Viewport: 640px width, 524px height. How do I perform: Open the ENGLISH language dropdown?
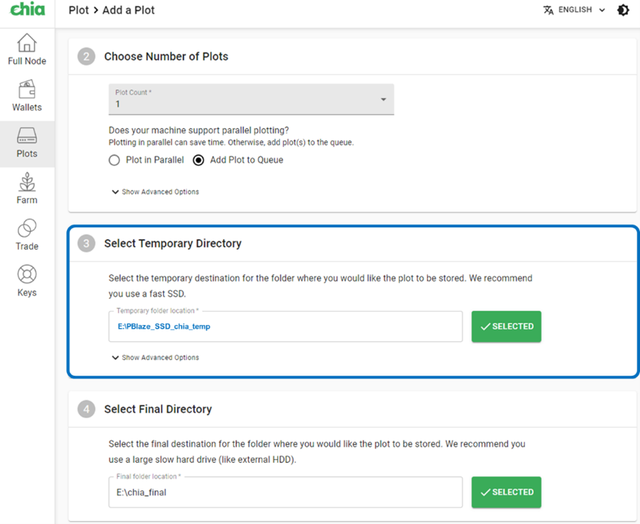(x=581, y=10)
